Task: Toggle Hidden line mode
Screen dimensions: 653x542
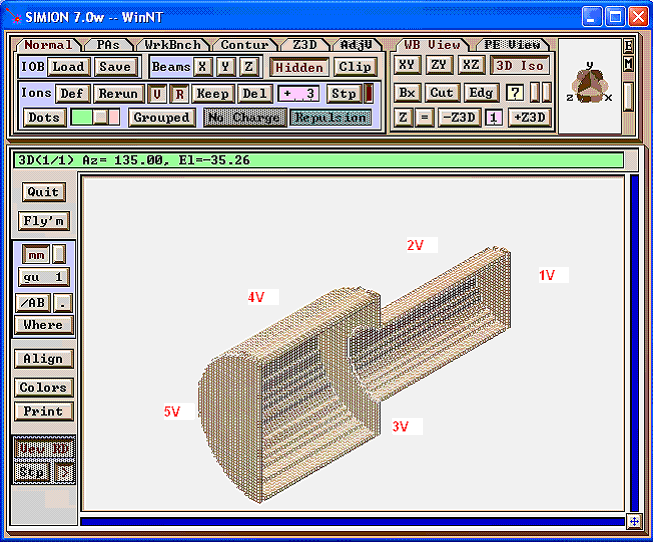Action: click(x=299, y=67)
